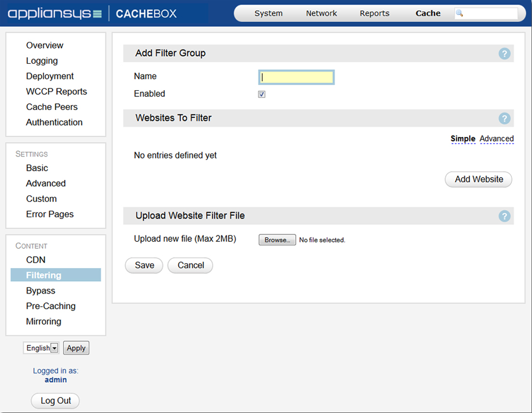The width and height of the screenshot is (532, 413).
Task: Open Error Pages settings
Action: pos(50,214)
